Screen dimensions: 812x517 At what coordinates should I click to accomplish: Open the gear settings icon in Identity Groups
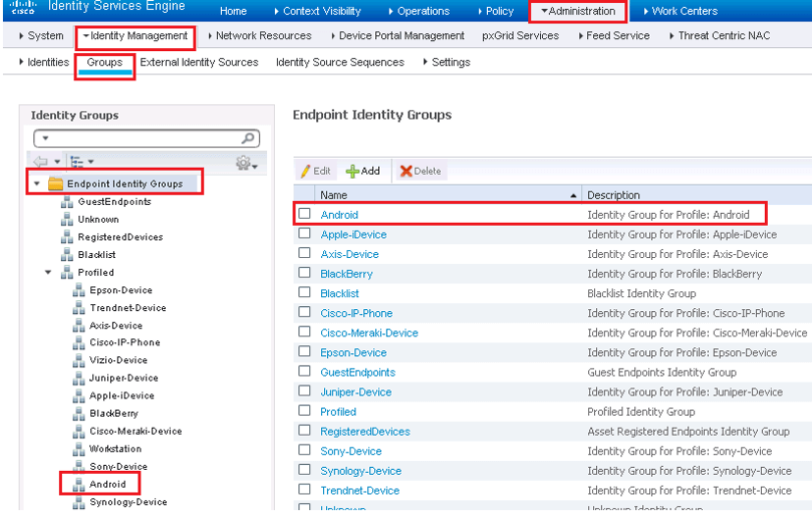click(x=243, y=163)
